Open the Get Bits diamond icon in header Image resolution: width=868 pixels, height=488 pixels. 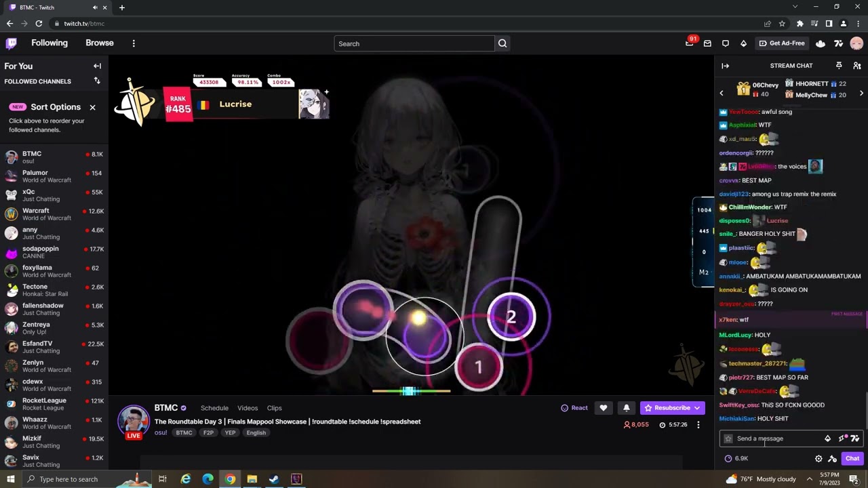click(x=743, y=43)
